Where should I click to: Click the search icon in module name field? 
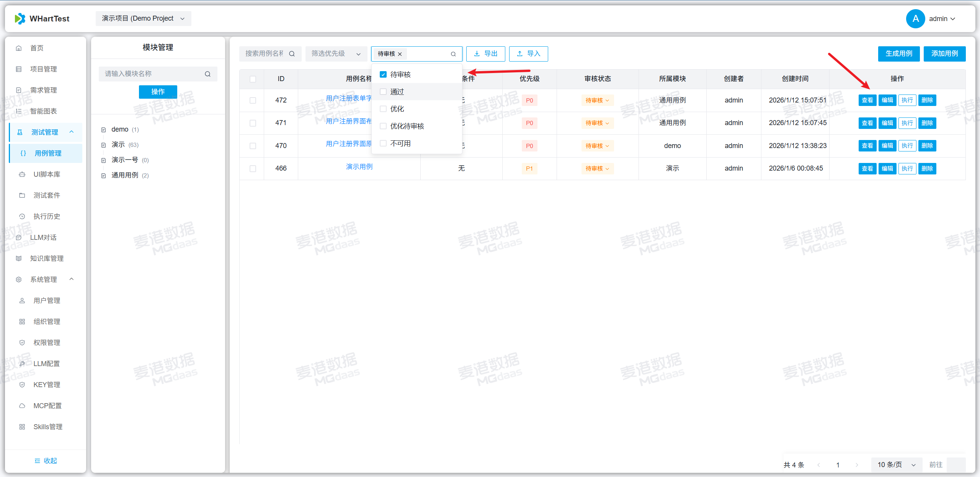[207, 74]
